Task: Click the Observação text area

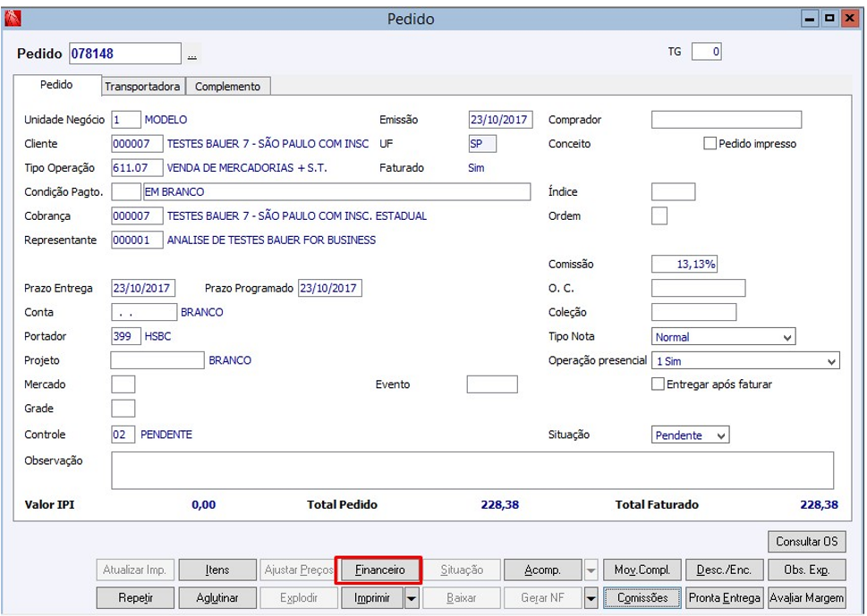Action: (x=472, y=470)
